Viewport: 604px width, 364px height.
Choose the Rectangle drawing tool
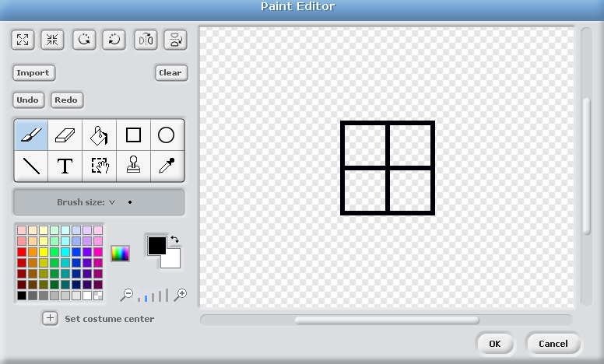coord(133,135)
